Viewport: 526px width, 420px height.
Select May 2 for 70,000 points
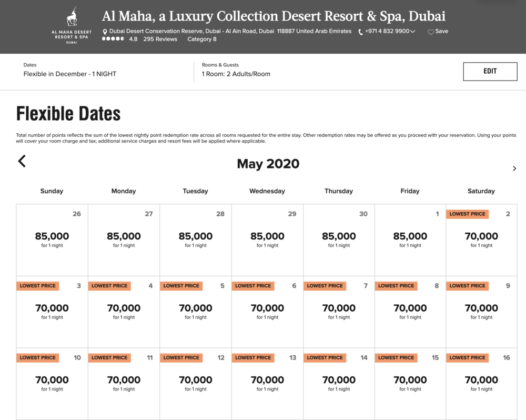click(481, 240)
